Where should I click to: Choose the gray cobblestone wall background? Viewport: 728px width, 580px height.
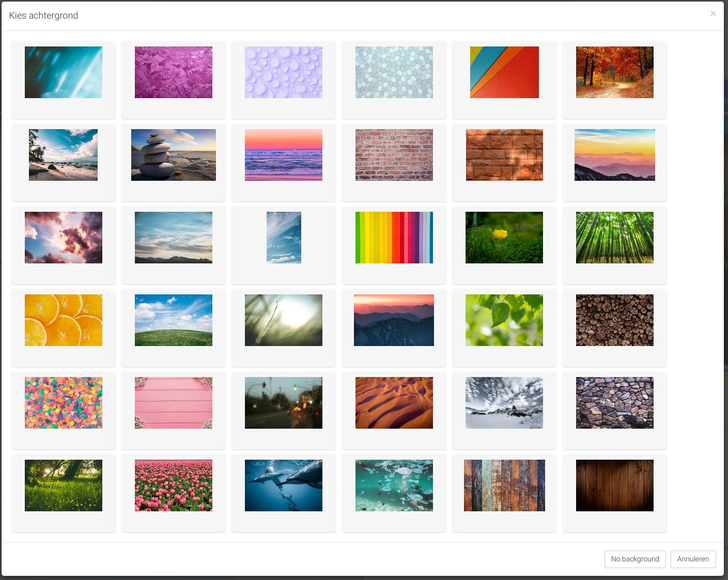point(615,403)
